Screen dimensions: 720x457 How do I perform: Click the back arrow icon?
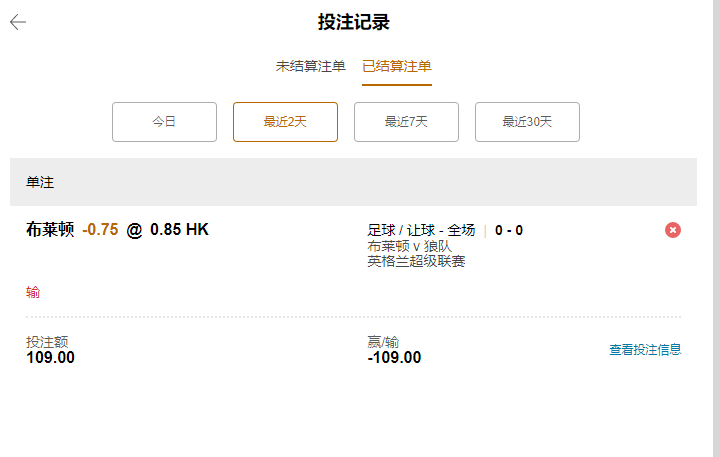coord(18,23)
